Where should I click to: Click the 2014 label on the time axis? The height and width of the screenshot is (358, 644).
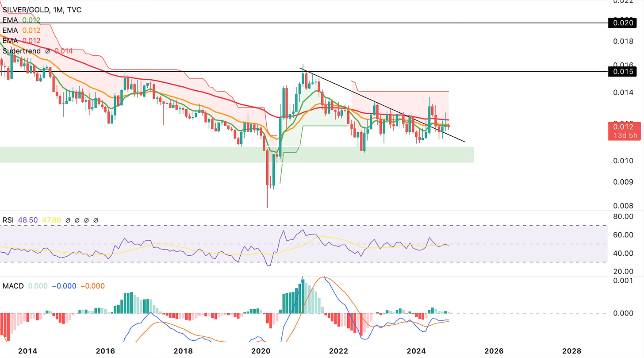point(27,350)
